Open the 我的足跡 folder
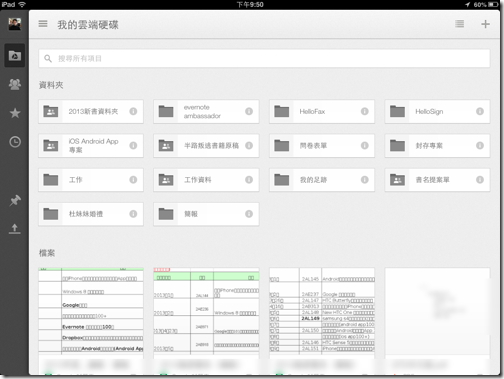Viewport: 504px width, 379px height. pos(322,180)
